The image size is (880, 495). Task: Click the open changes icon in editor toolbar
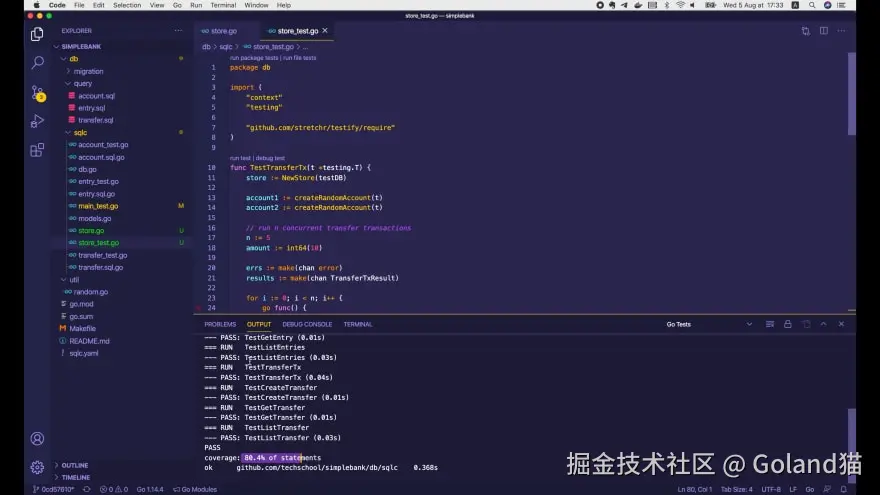[x=805, y=31]
